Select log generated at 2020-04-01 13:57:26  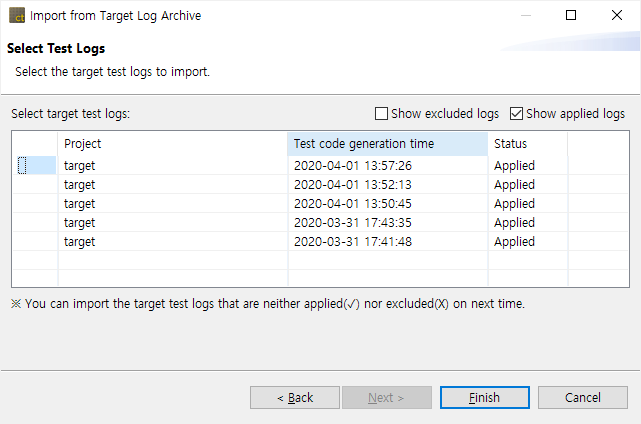(353, 166)
